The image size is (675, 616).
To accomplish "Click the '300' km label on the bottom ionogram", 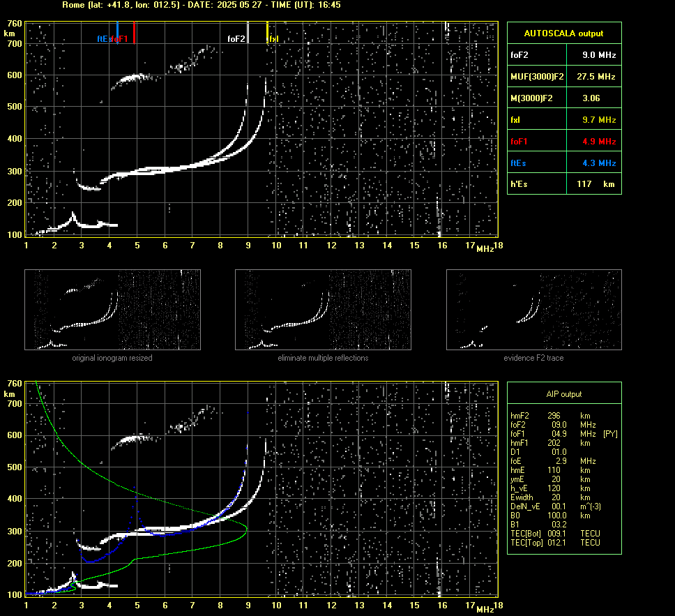I will point(14,531).
